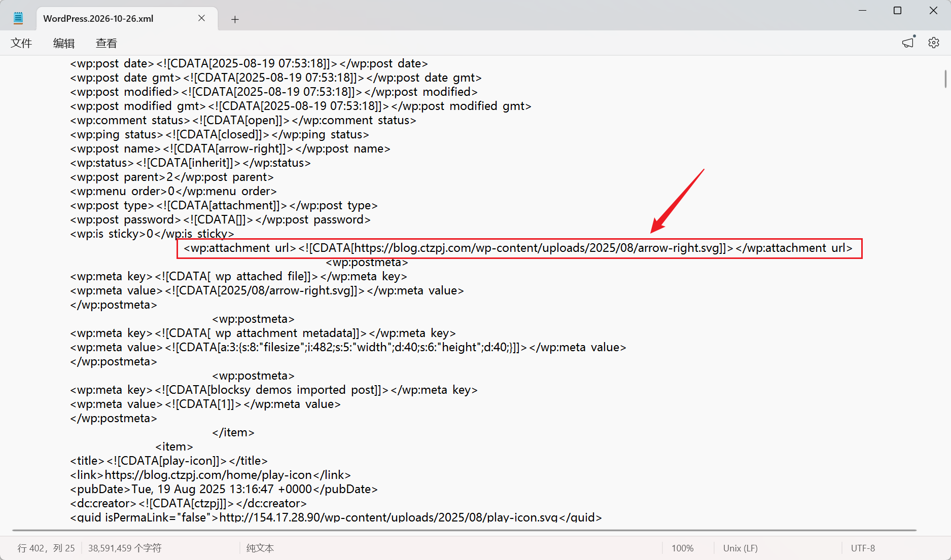Screen dimensions: 951x560
Task: Open the 文件 menu
Action: coord(21,43)
